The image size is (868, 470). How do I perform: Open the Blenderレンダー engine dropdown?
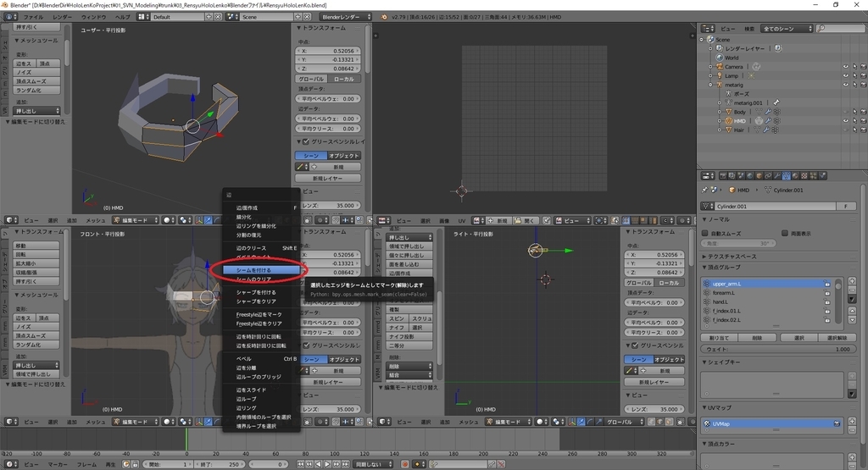coord(346,17)
